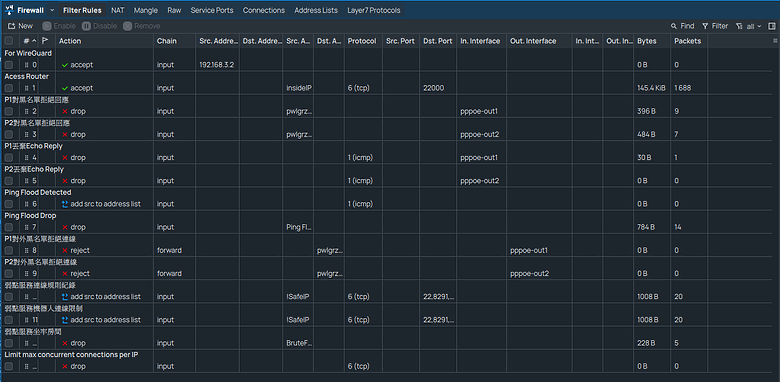Click 'Limit max concurrent connections per IP' comment
Image resolution: width=780 pixels, height=382 pixels.
click(71, 355)
